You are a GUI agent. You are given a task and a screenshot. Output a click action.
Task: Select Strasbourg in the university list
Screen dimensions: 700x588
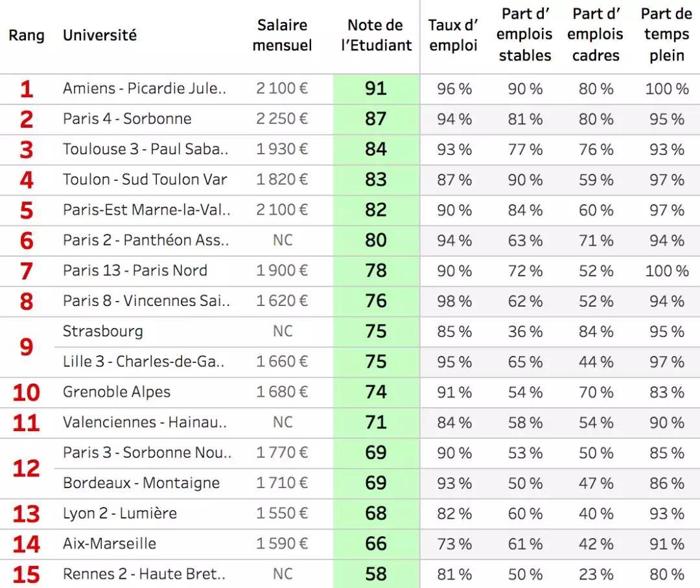pyautogui.click(x=102, y=331)
